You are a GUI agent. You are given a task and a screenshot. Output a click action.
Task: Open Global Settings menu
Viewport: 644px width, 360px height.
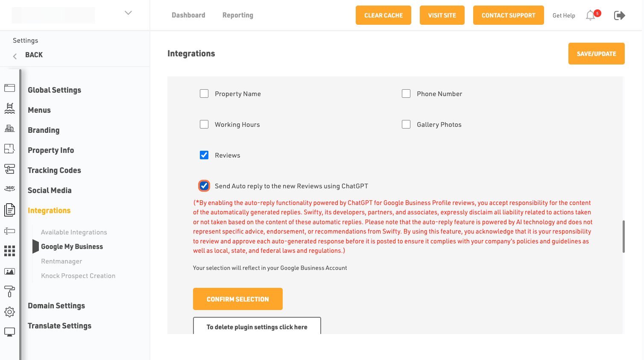[55, 90]
